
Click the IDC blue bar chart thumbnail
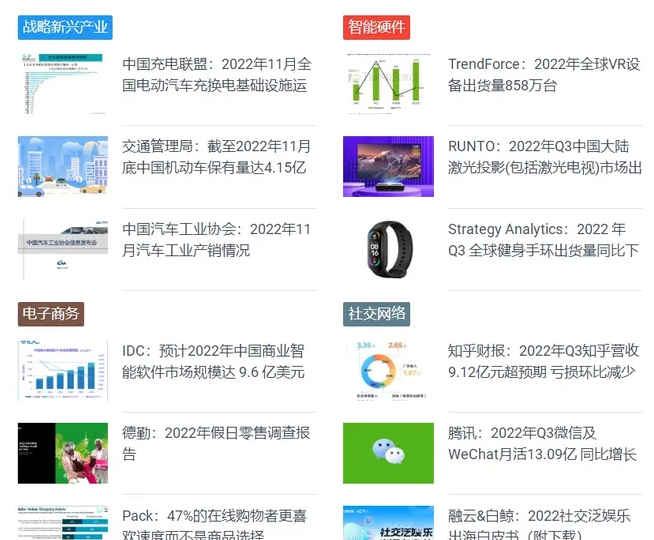[x=63, y=371]
